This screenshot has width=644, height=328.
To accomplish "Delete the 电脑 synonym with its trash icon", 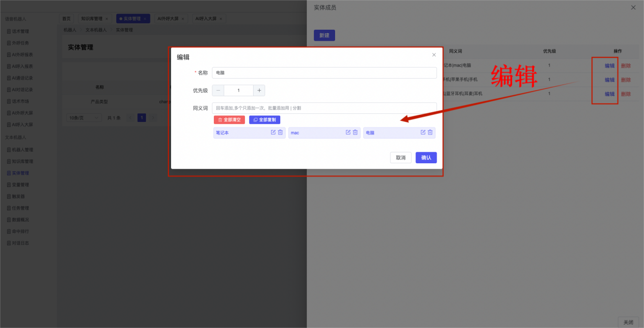I will click(430, 133).
